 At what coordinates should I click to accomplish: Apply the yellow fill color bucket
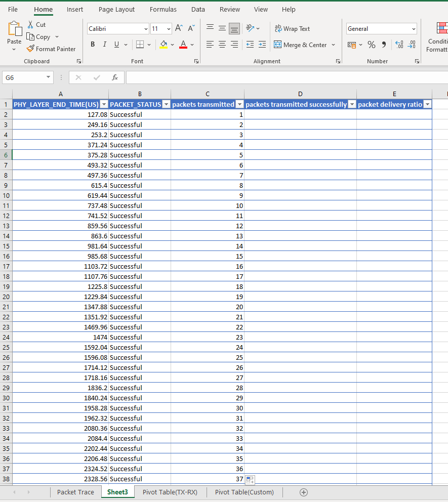(x=164, y=44)
